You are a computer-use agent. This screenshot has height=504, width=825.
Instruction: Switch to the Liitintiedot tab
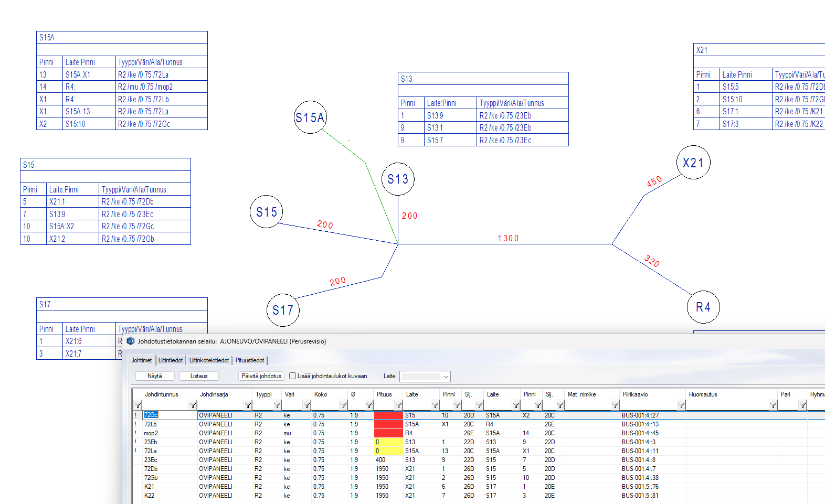tap(171, 360)
